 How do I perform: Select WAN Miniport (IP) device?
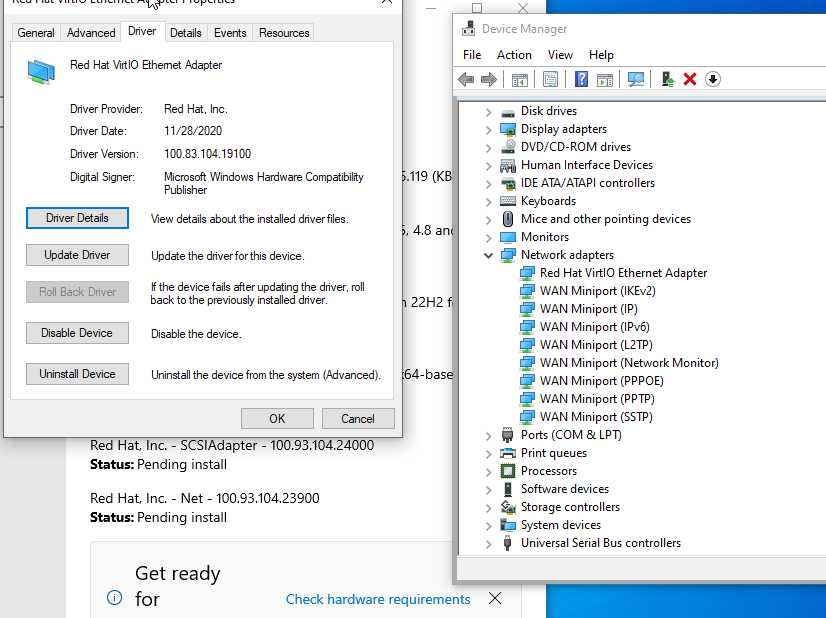(588, 309)
